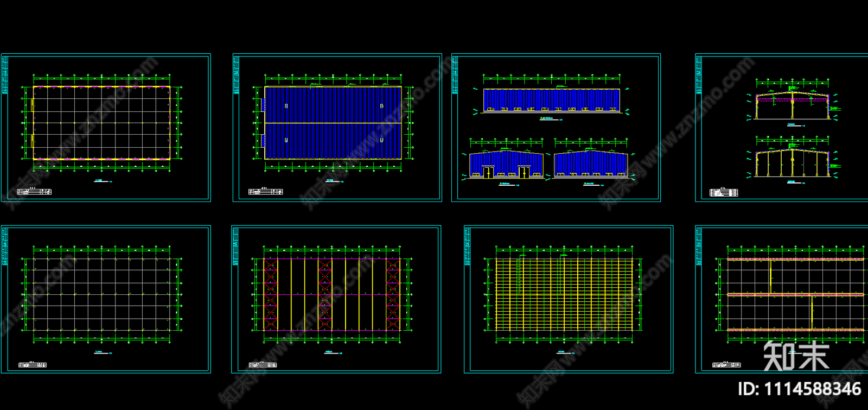Click the left red cross-bracing bay
The image size is (868, 410).
click(270, 295)
